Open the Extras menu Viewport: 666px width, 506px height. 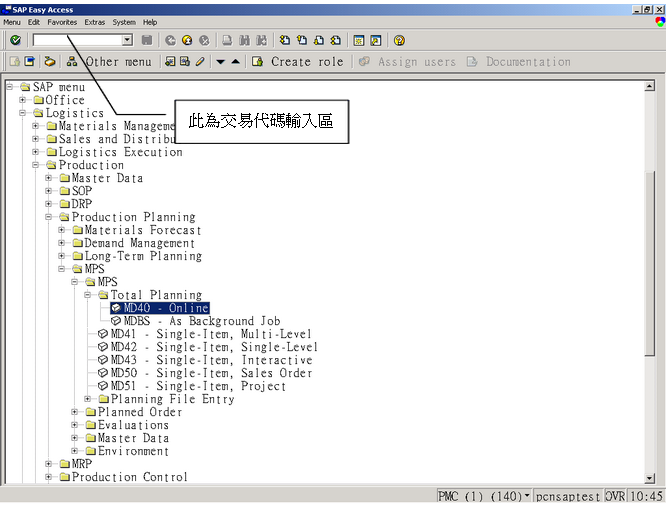[x=95, y=22]
